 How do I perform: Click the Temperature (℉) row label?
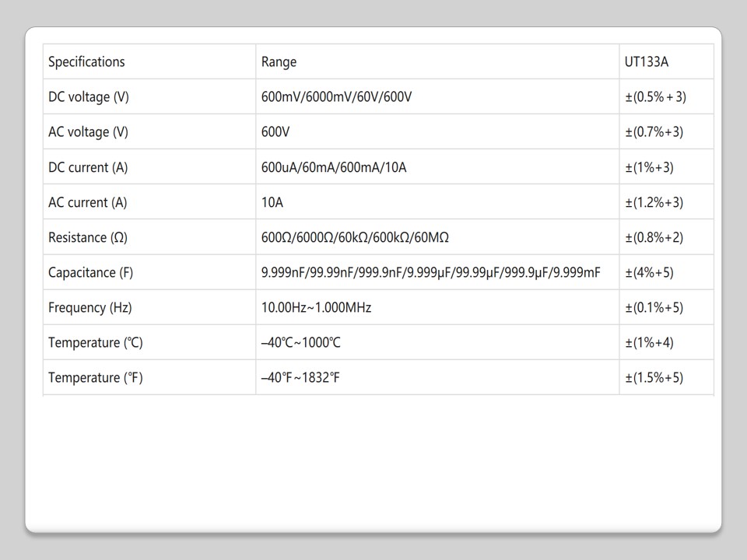96,377
